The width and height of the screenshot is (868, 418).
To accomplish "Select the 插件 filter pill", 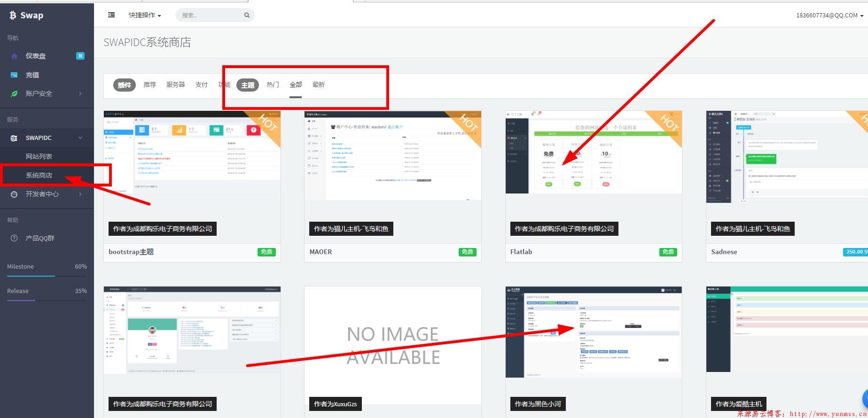I will click(x=125, y=85).
